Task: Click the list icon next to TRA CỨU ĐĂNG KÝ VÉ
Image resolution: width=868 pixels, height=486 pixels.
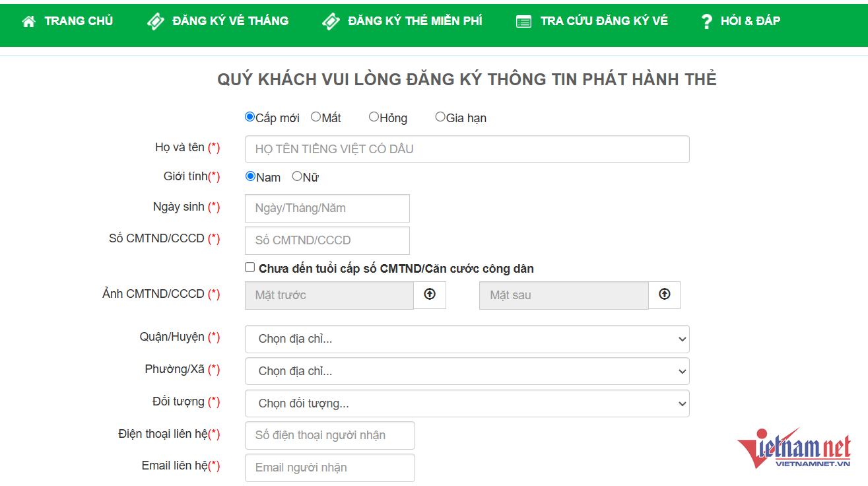Action: [x=523, y=20]
